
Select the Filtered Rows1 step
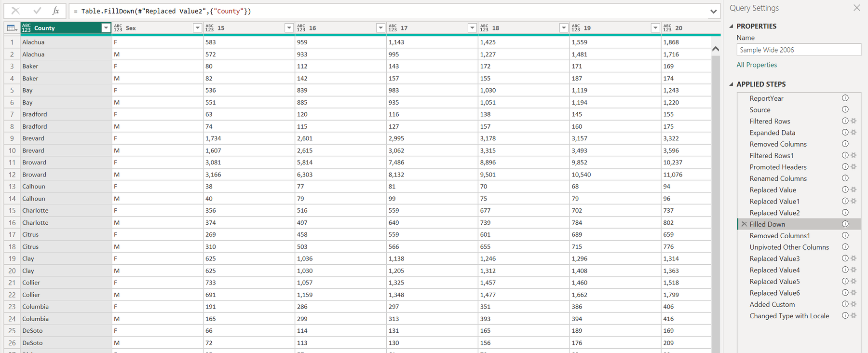point(771,155)
